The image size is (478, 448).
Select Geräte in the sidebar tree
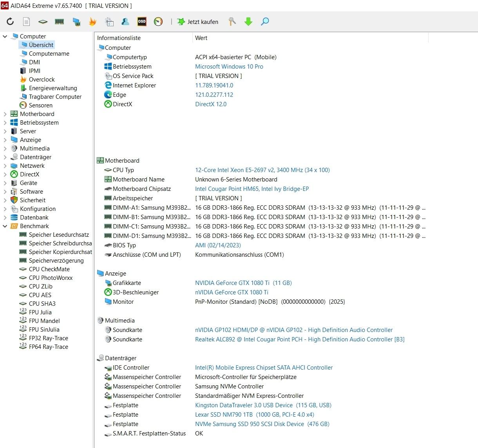(29, 183)
